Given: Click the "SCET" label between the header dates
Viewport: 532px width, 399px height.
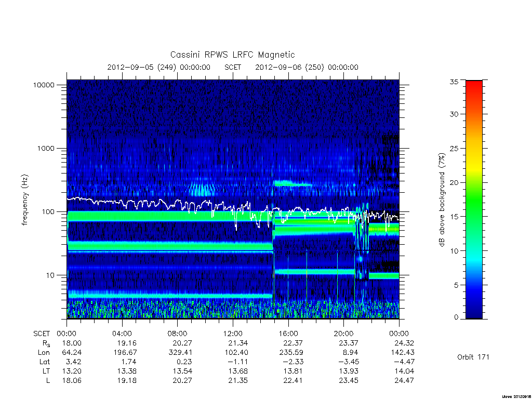Looking at the screenshot, I should click(x=233, y=67).
